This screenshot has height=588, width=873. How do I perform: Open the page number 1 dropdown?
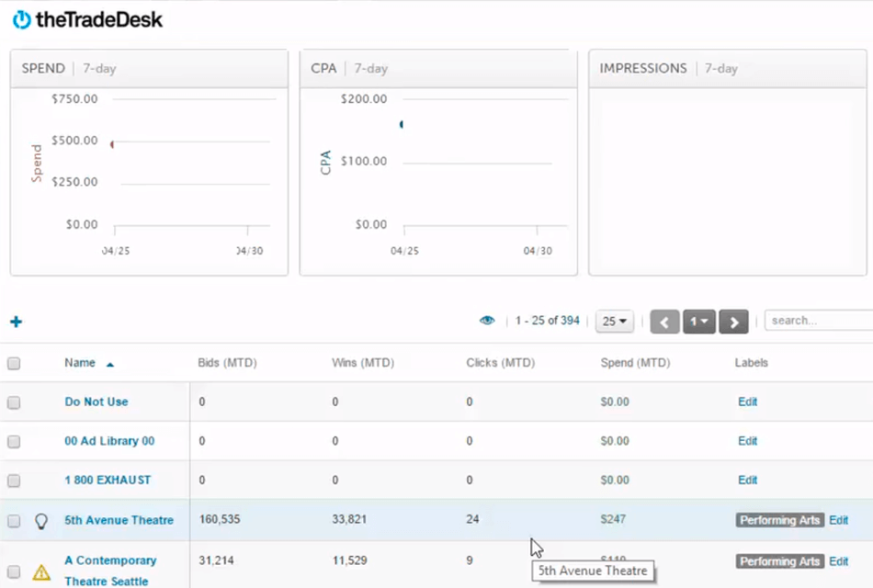(x=699, y=322)
